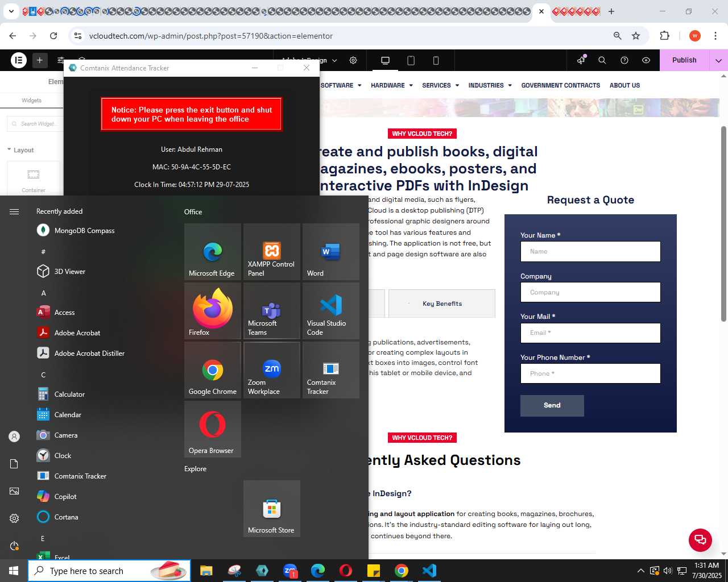
Task: Select the Widgets tab in Elementor panel
Action: [x=31, y=100]
